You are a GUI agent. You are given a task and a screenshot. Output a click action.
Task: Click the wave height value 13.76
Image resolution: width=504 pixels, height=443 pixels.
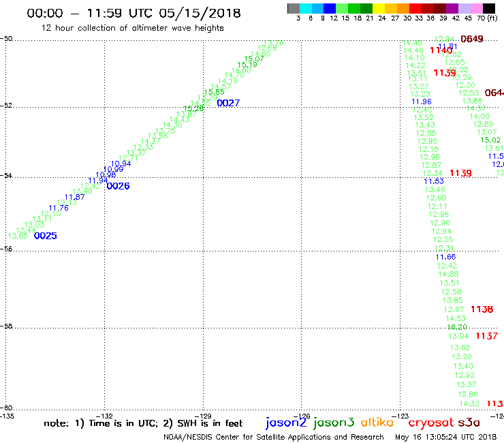[274, 43]
